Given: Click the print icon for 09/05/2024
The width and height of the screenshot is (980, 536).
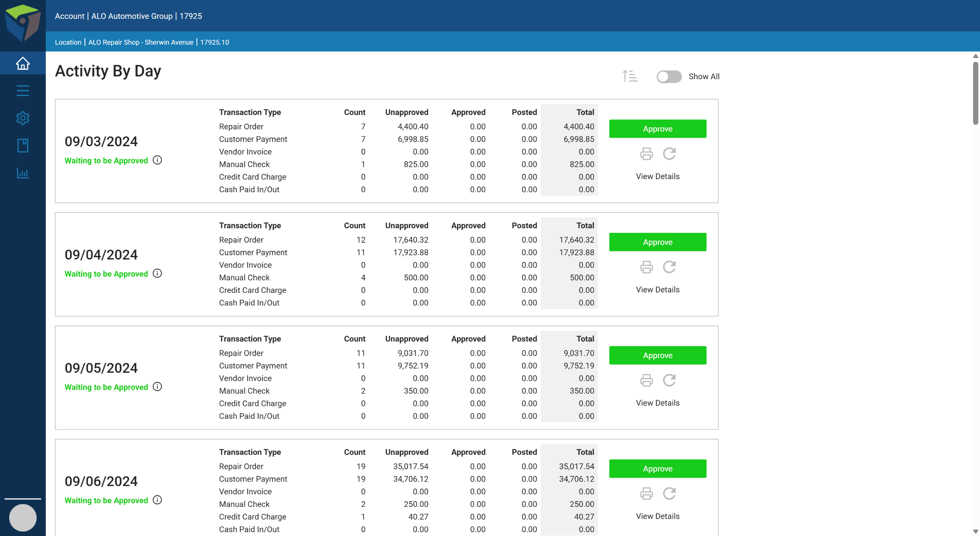Looking at the screenshot, I should point(646,380).
